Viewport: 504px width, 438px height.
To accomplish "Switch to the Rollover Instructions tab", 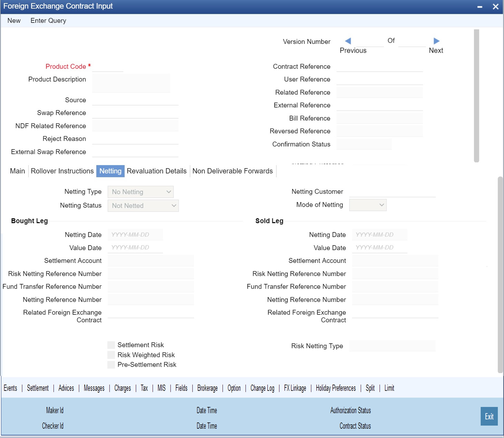I will coord(62,171).
